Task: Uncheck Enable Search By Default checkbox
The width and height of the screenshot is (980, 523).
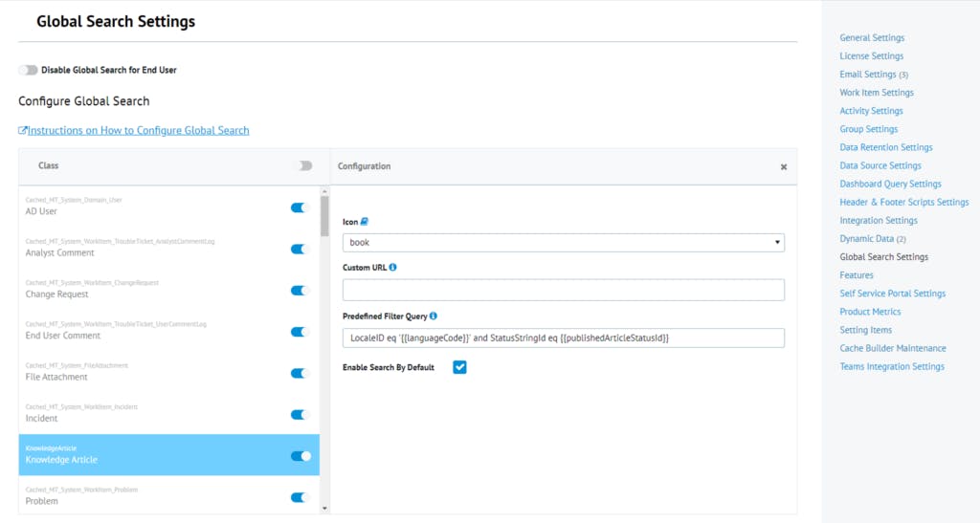Action: tap(459, 367)
